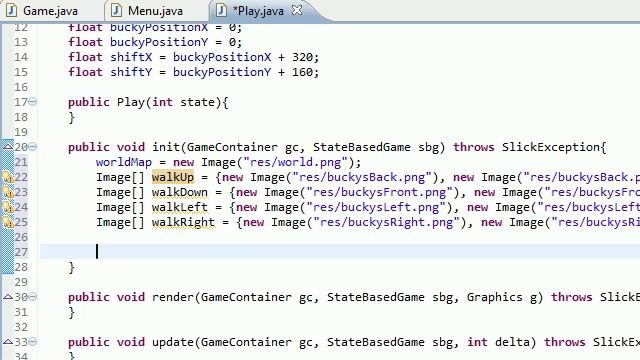Click line number 16 in the gutter
Screen dimensions: 640x360
tap(21, 87)
